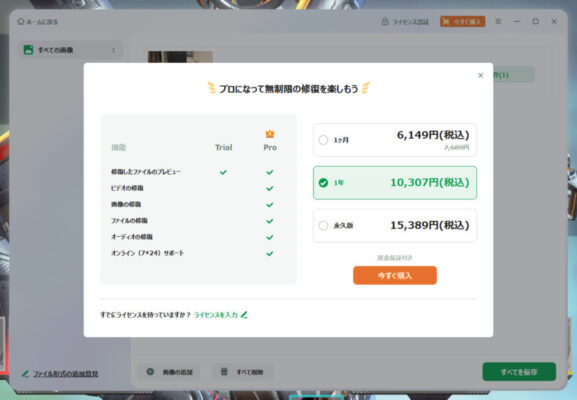The image size is (577, 400).
Task: Click the trash icon on すべて削除
Action: (224, 372)
